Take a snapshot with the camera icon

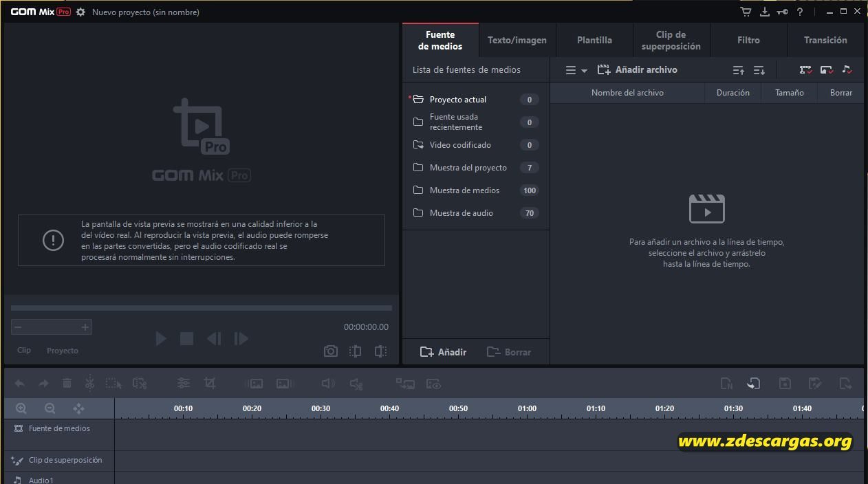pos(331,351)
